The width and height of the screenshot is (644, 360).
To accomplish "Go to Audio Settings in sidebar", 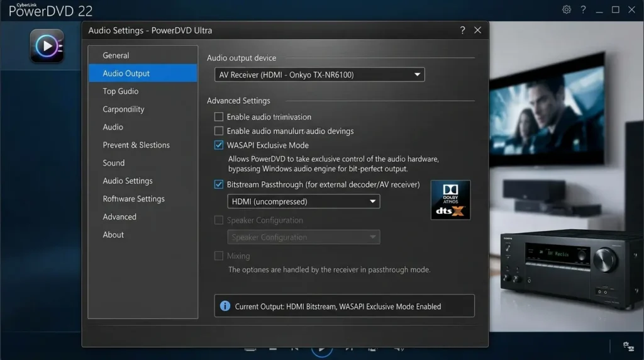I will click(143, 181).
